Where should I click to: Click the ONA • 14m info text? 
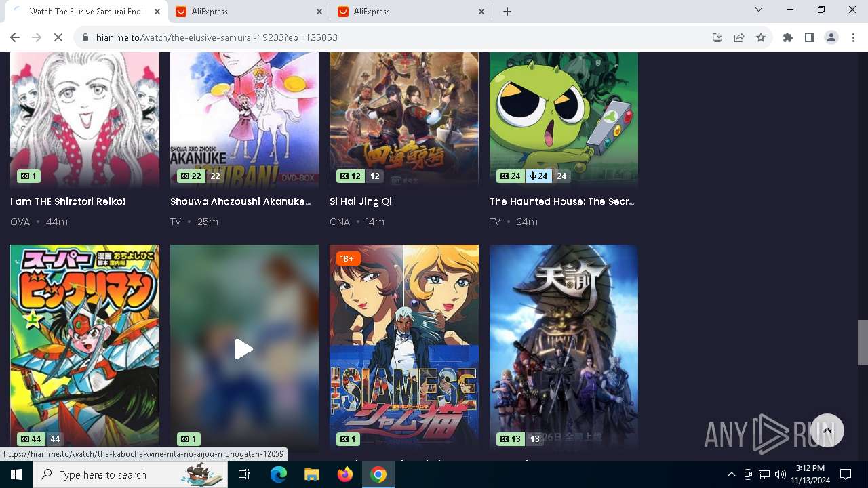click(357, 222)
